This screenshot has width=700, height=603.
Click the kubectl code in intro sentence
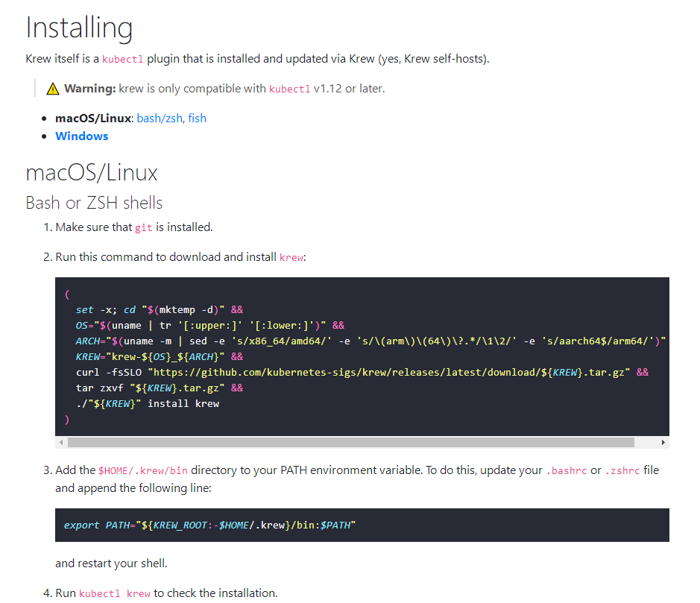pyautogui.click(x=123, y=59)
